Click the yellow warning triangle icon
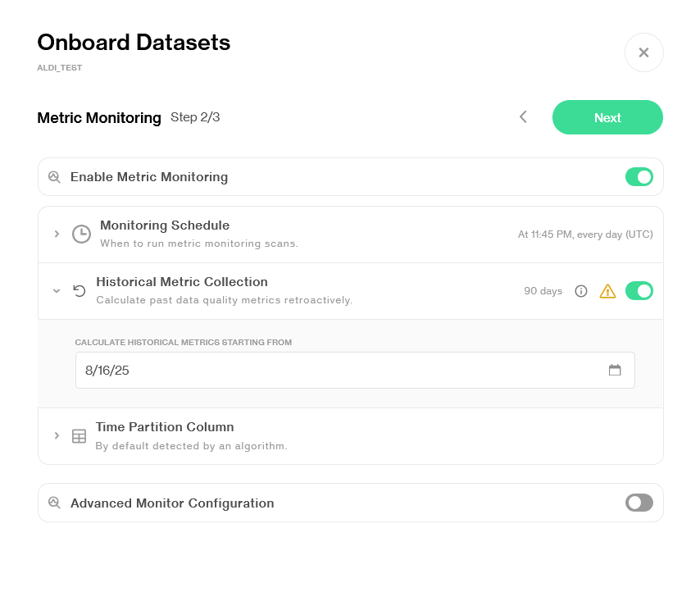 click(x=607, y=291)
